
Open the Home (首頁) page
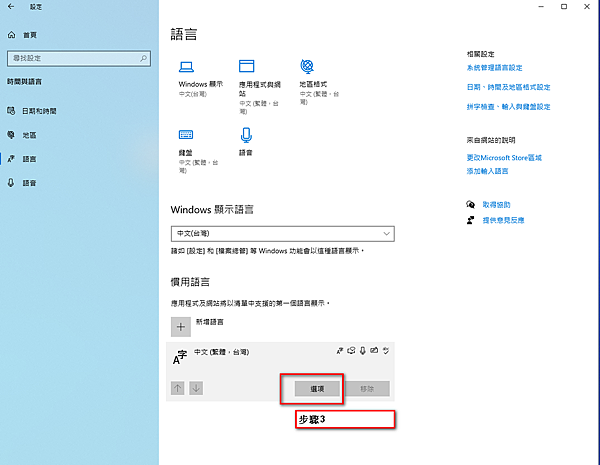coord(22,35)
